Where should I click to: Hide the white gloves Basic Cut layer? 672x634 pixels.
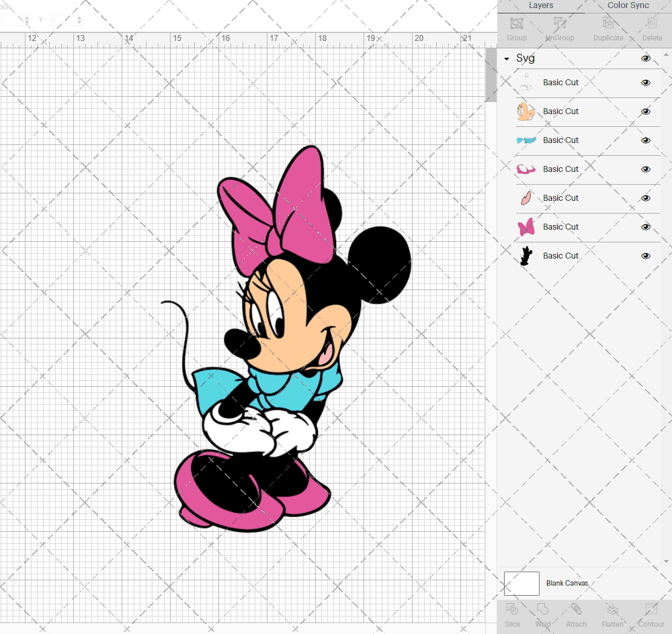coord(645,83)
